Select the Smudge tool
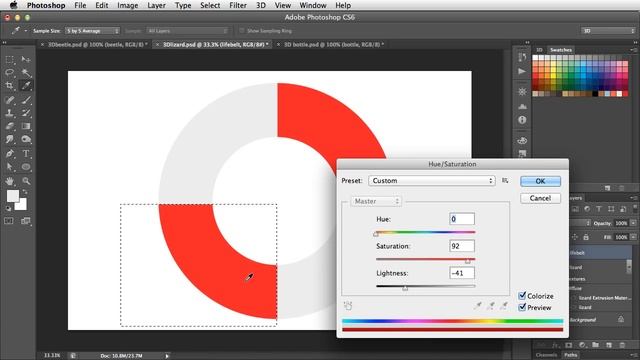Image resolution: width=640 pixels, height=360 pixels. 10,140
